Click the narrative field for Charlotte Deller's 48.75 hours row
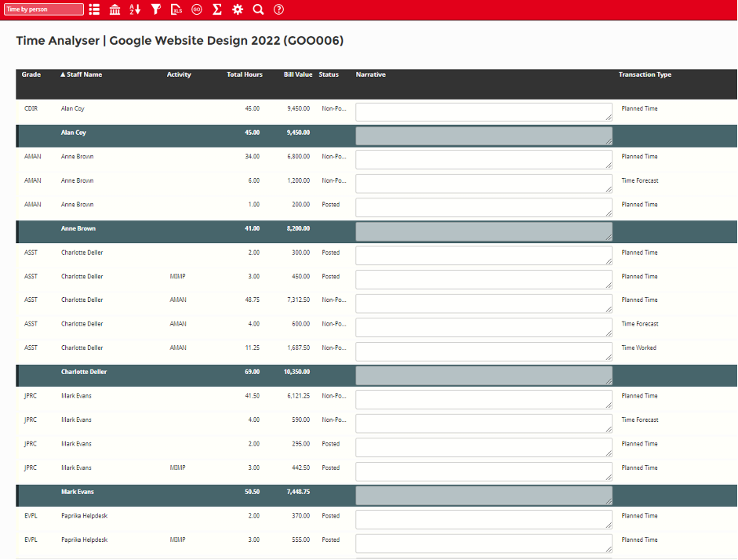 [483, 303]
